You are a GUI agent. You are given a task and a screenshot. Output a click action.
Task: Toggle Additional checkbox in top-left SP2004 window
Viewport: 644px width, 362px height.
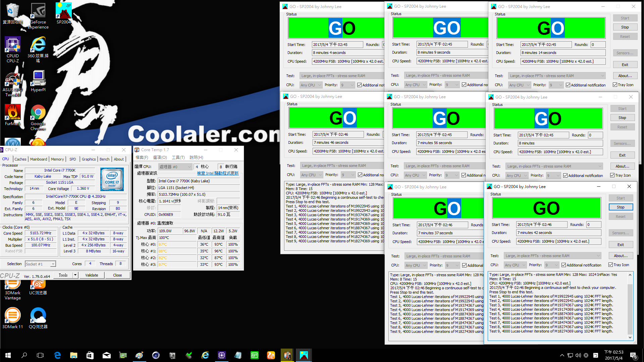(359, 85)
